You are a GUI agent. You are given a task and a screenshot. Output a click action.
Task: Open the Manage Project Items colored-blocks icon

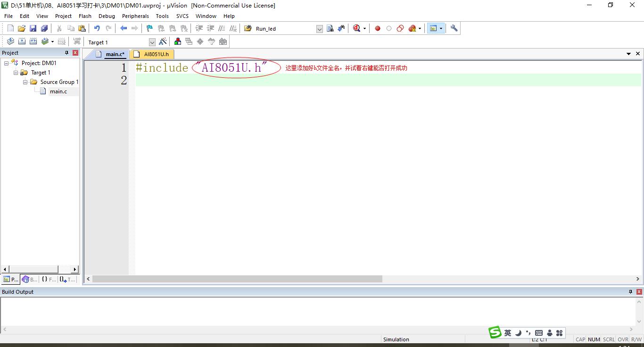point(178,41)
